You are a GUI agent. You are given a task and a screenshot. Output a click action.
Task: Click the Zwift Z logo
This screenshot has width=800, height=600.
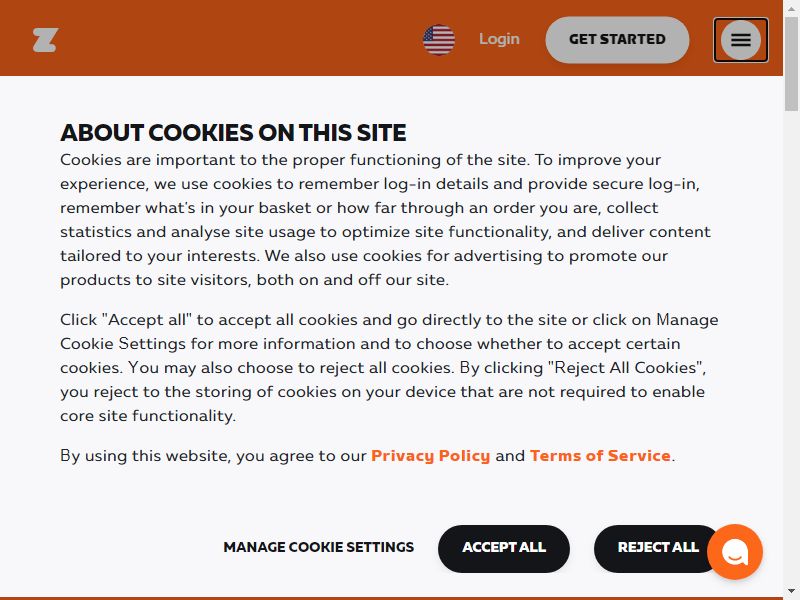tap(45, 40)
